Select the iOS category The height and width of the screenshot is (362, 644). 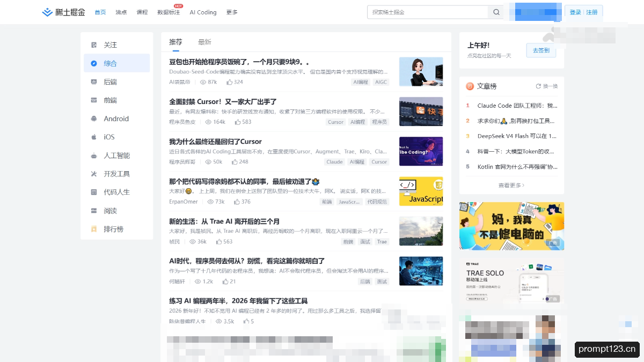coord(116,137)
